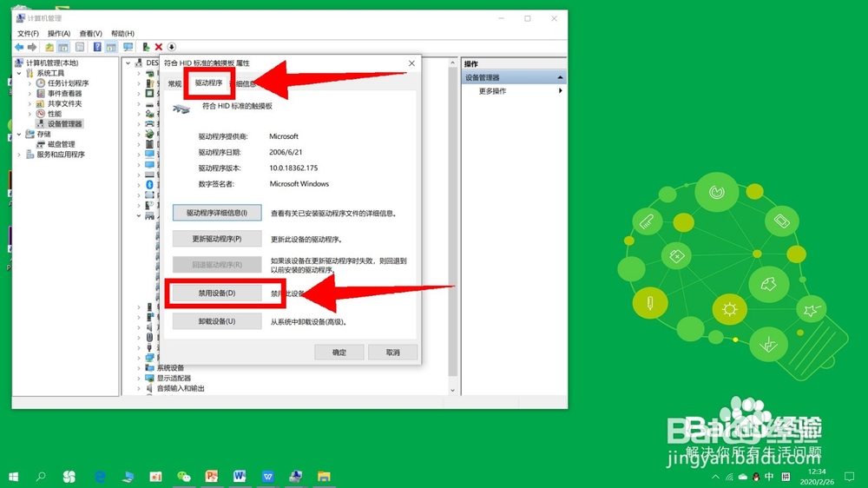The width and height of the screenshot is (868, 488).
Task: Expand the 事件查看器 node
Action: pyautogui.click(x=30, y=94)
